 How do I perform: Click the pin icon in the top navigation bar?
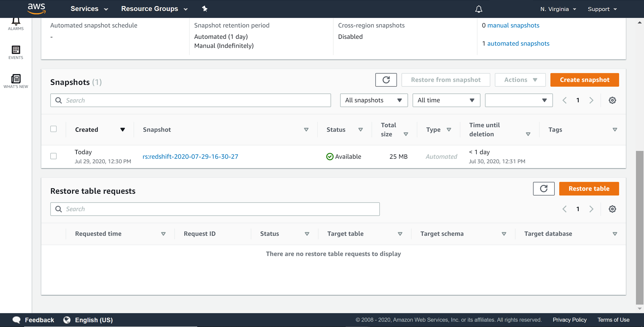205,9
